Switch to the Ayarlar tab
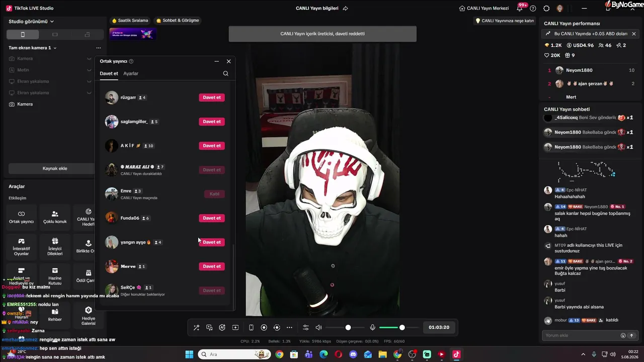Screen dimensions: 644x362 tap(131, 73)
